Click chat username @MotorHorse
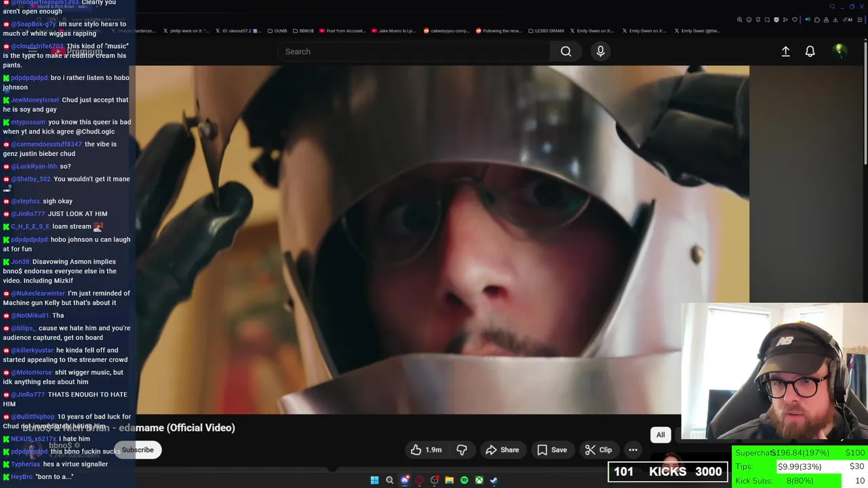The image size is (868, 488). [31, 373]
